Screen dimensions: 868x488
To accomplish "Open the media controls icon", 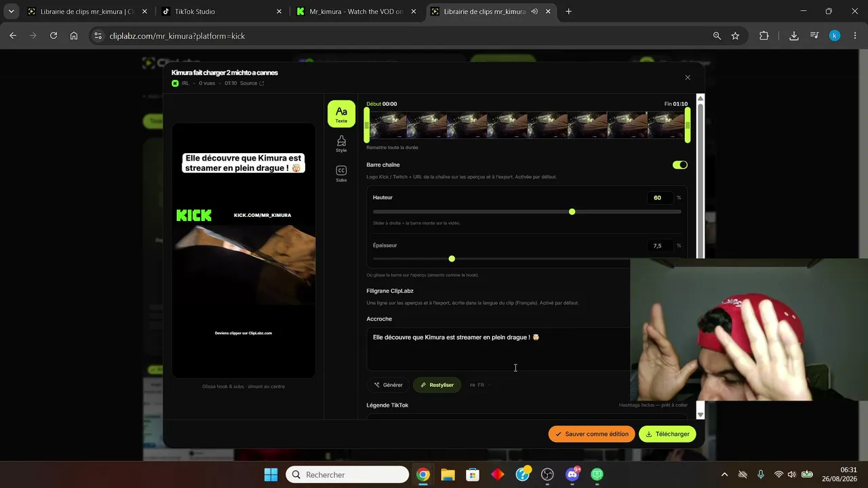I will click(x=814, y=36).
